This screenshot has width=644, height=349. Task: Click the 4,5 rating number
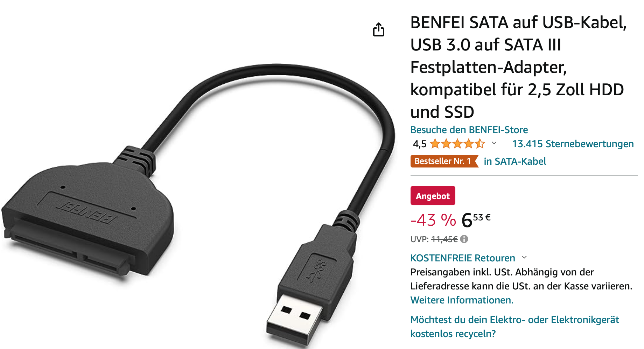coord(420,144)
